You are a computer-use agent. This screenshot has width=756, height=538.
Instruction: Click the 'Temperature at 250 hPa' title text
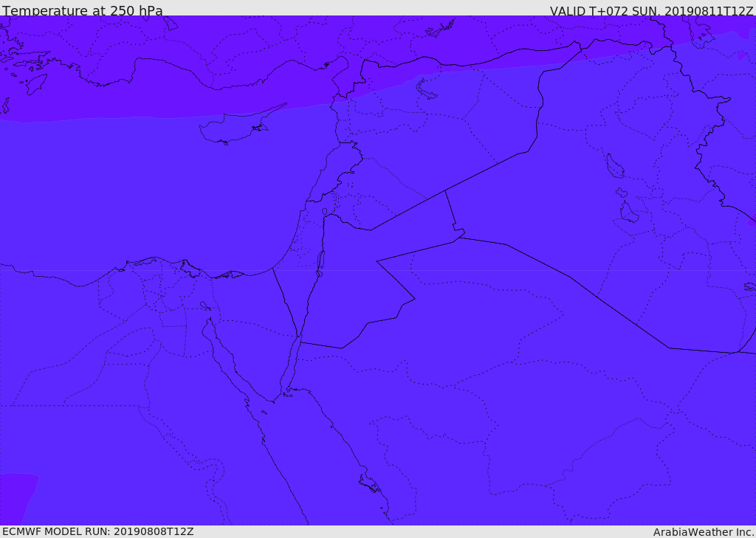pyautogui.click(x=83, y=10)
